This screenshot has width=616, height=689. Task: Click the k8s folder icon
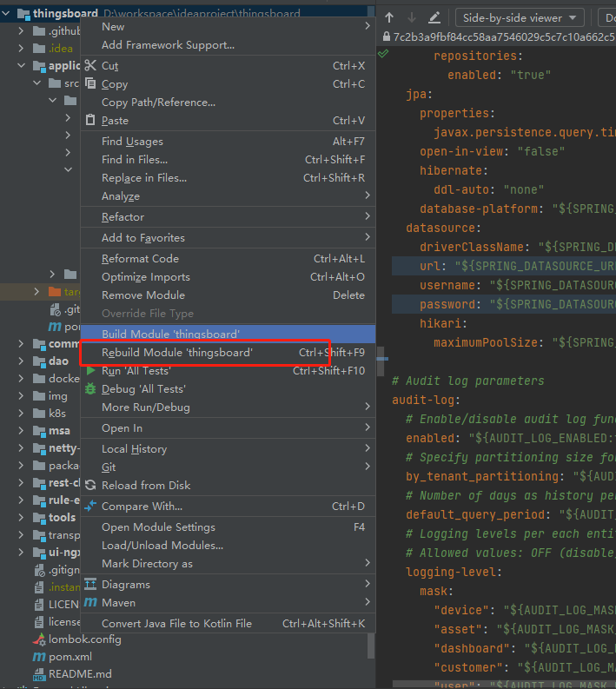click(x=39, y=414)
